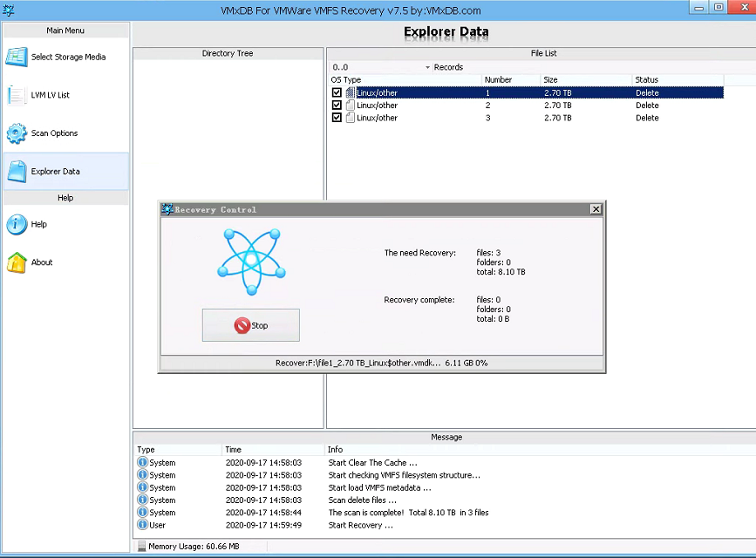756x558 pixels.
Task: Click 'Start load VMFS metadata ...' message
Action: pyautogui.click(x=379, y=487)
